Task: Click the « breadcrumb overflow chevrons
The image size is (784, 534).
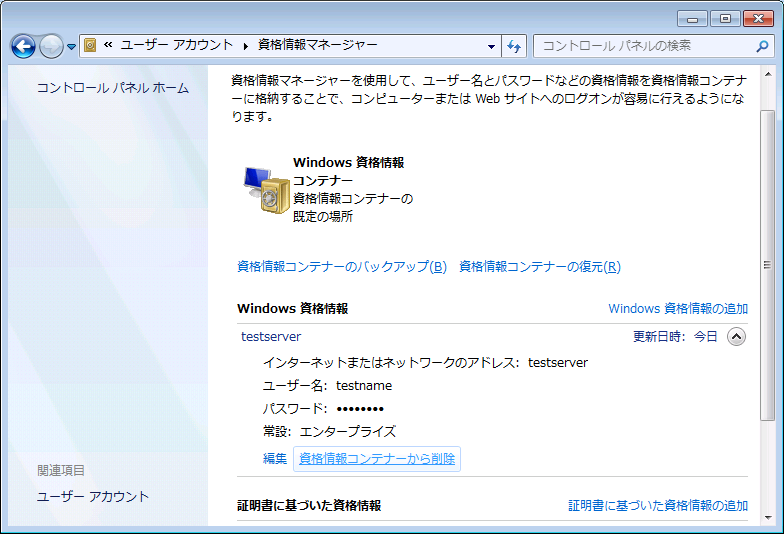Action: [108, 45]
